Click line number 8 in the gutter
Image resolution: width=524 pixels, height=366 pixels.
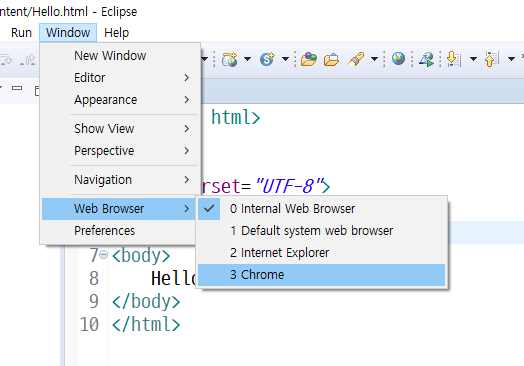click(94, 278)
